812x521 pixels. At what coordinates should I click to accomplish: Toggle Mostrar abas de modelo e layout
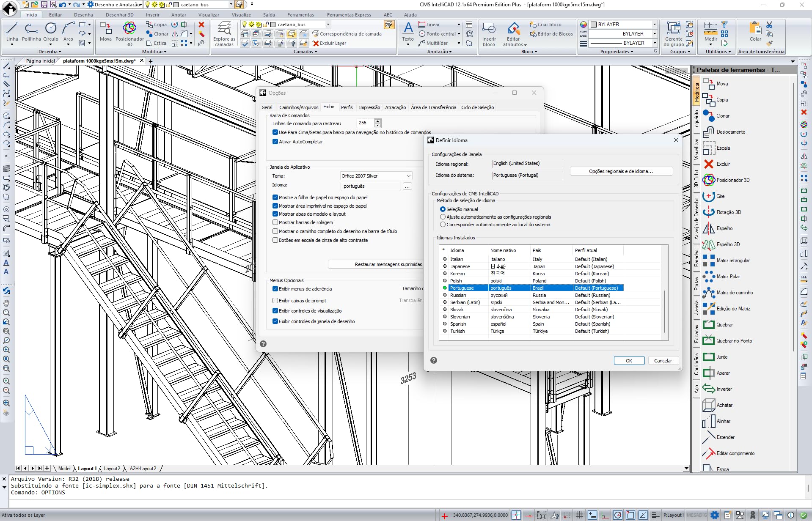tap(275, 214)
